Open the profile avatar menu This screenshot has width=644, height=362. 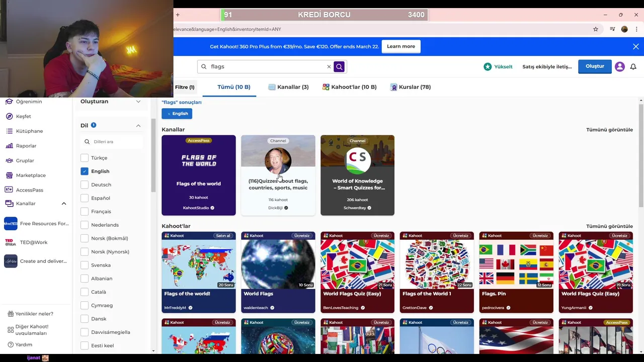(x=620, y=66)
